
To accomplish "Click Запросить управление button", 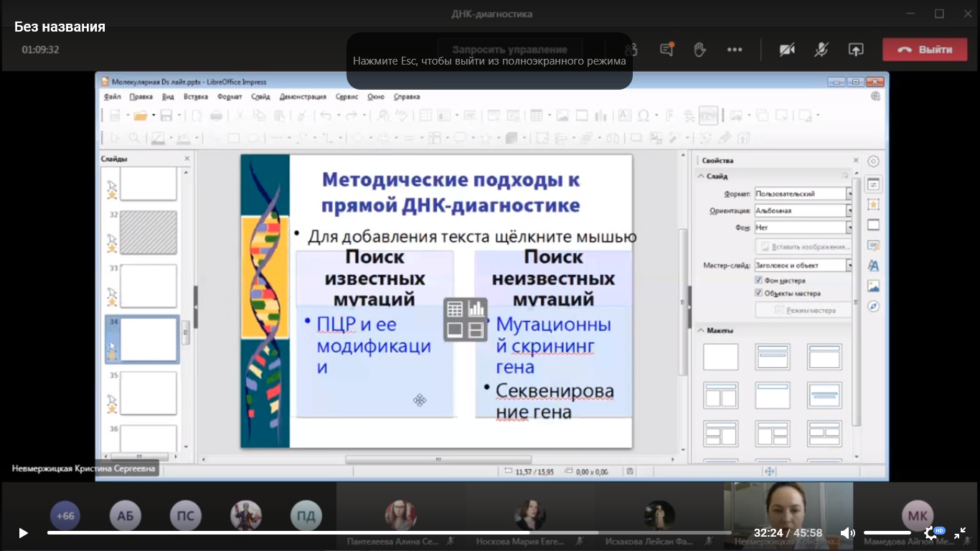I will (x=509, y=50).
